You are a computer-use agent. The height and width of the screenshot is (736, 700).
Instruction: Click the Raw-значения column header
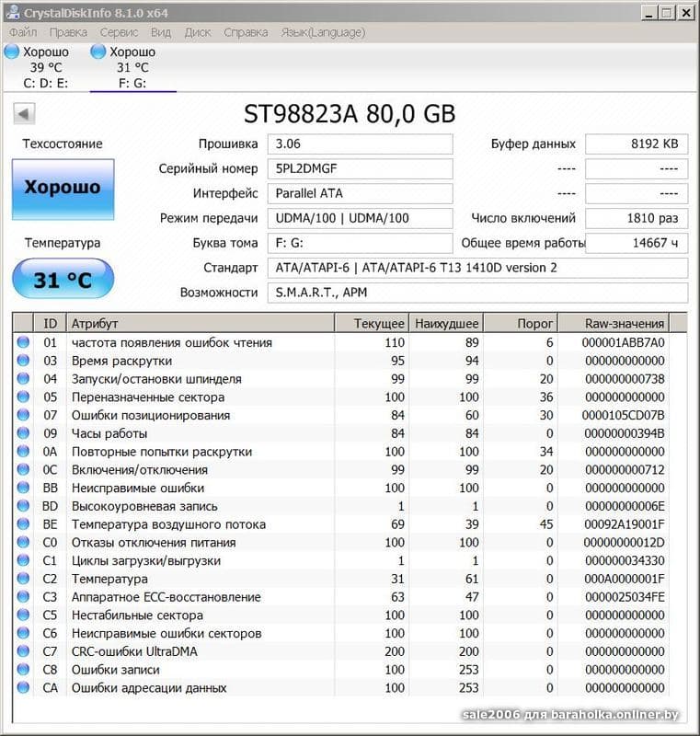(x=614, y=324)
